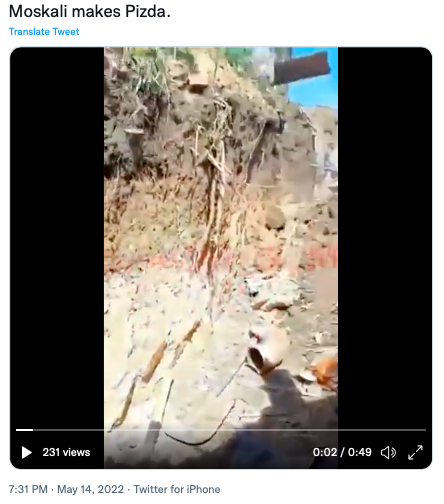Click the 0:02 / 0:49 time display

pyautogui.click(x=342, y=452)
